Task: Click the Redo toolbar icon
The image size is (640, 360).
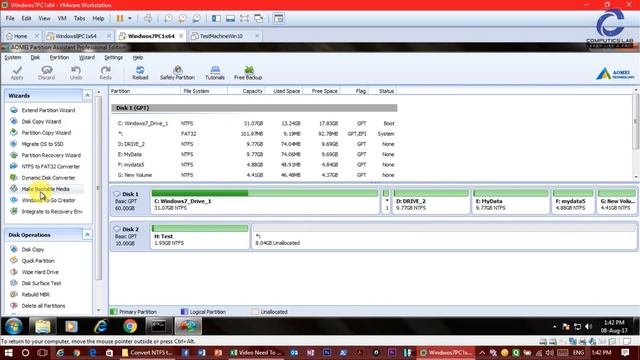Action: [105, 73]
